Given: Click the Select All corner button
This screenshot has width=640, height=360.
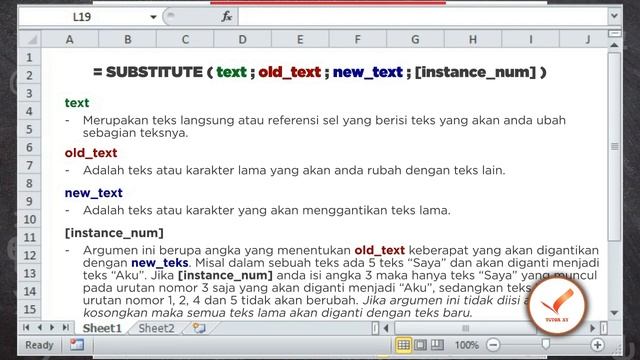Looking at the screenshot, I should pos(30,40).
